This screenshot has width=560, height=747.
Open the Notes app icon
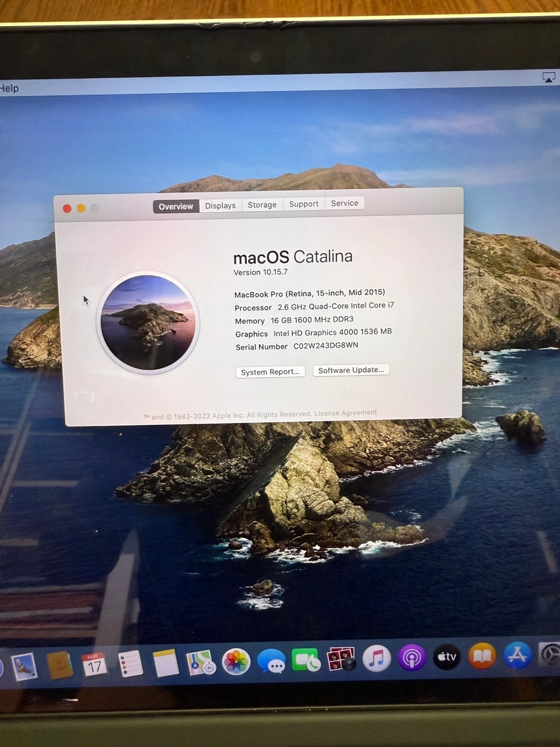(166, 663)
